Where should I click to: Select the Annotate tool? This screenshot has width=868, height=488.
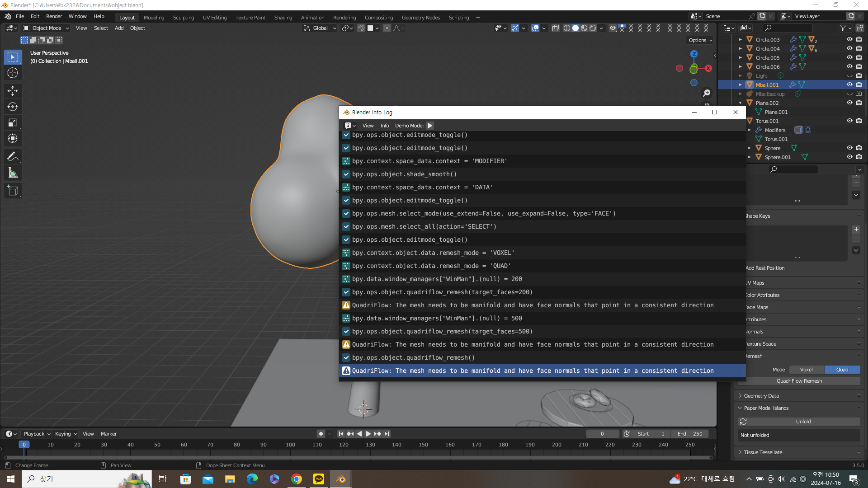13,157
